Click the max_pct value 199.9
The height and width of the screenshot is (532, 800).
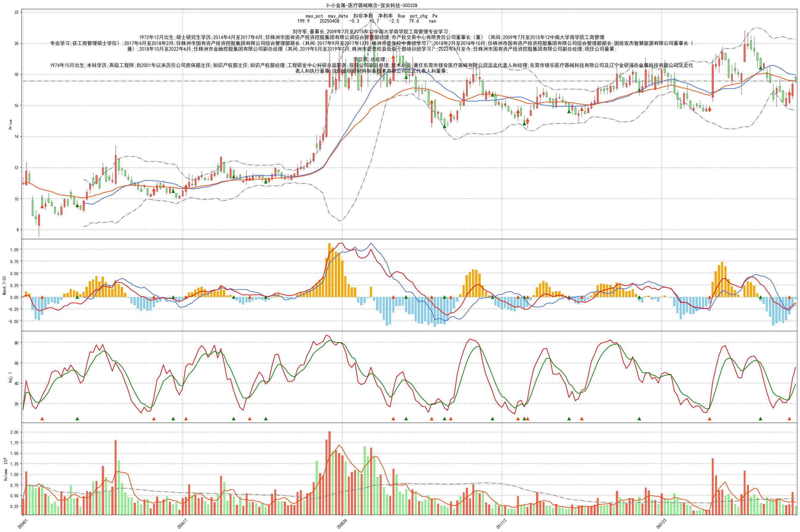click(303, 21)
